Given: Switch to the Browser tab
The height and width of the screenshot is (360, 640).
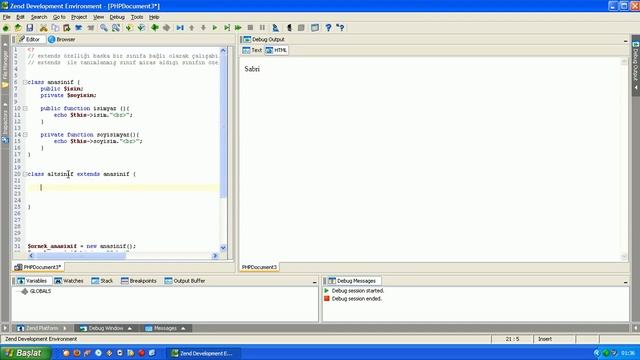Looking at the screenshot, I should (62, 40).
